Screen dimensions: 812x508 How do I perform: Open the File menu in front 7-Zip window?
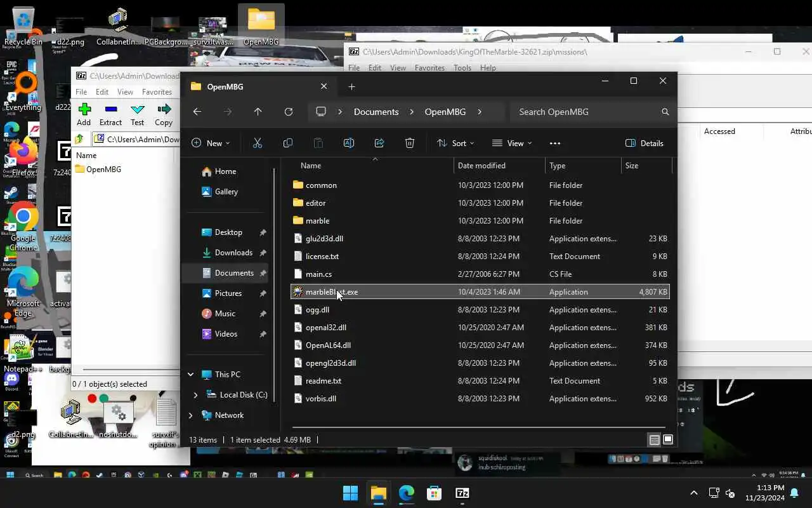[81, 92]
